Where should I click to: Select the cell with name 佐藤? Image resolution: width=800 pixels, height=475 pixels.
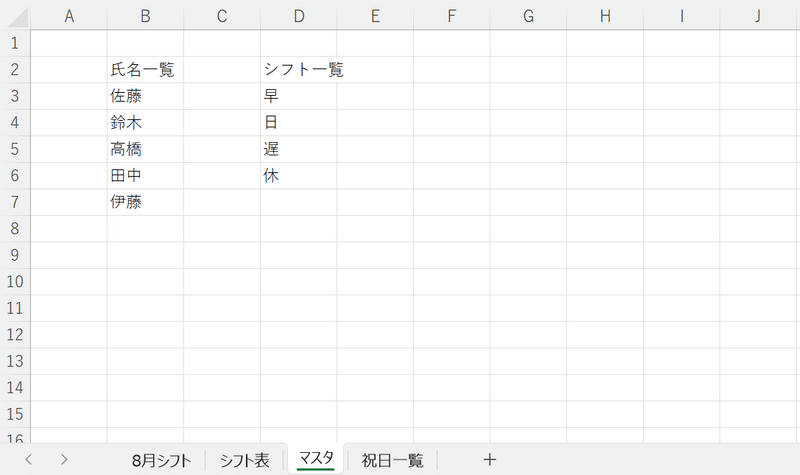pyautogui.click(x=145, y=96)
